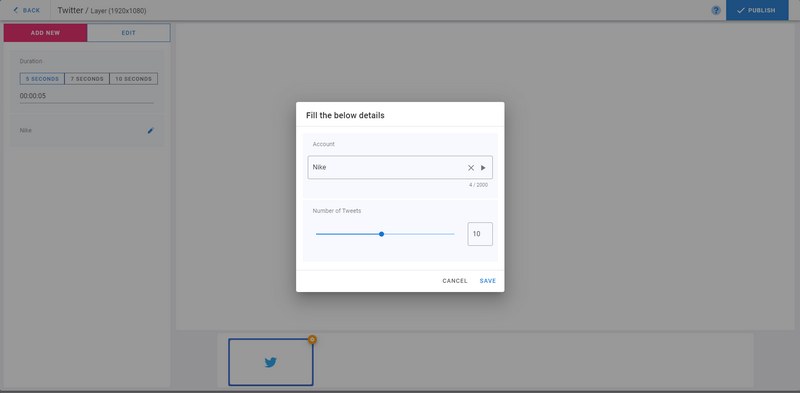Image resolution: width=800 pixels, height=393 pixels.
Task: Open the orange gear on Twitter thumbnail
Action: 312,339
